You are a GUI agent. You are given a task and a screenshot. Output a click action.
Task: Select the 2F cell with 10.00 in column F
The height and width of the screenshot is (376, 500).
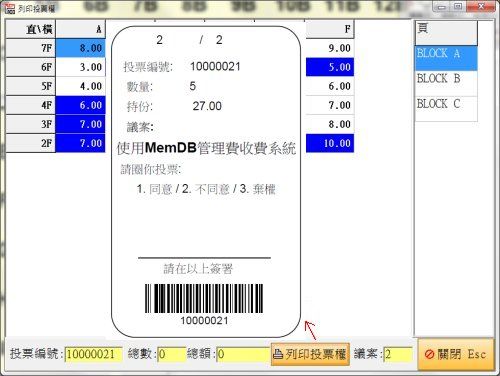pos(330,143)
